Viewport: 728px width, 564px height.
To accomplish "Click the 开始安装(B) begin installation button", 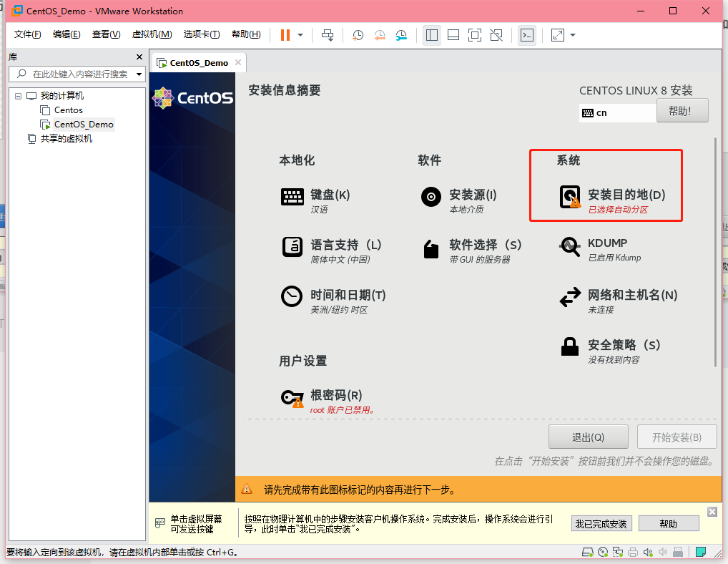I will point(677,437).
